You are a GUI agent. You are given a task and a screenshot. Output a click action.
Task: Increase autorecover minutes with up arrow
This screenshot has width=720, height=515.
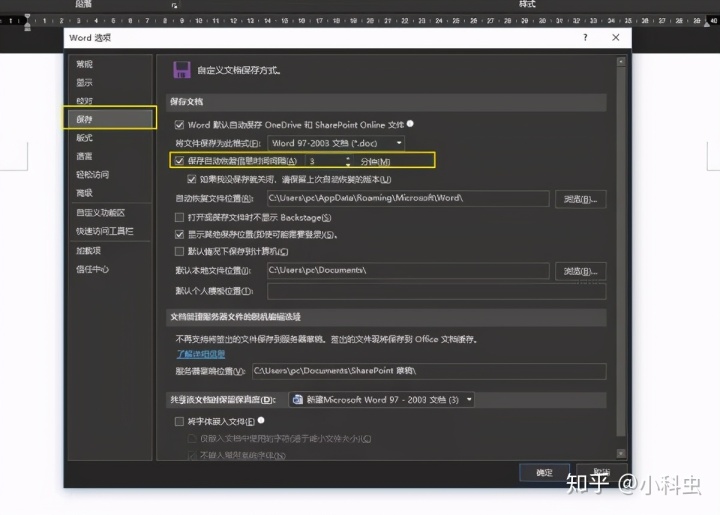(348, 158)
